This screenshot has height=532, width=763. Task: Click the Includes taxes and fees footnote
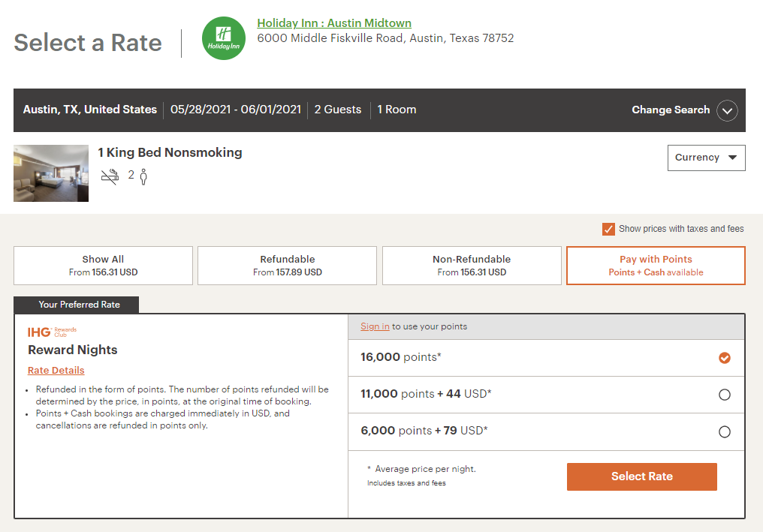pos(406,483)
